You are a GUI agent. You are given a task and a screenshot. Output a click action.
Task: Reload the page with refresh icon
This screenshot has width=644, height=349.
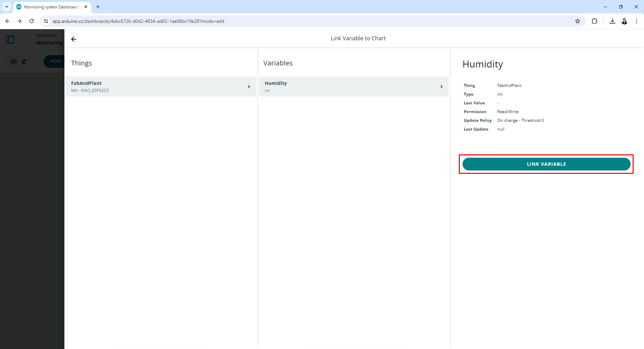pos(32,21)
